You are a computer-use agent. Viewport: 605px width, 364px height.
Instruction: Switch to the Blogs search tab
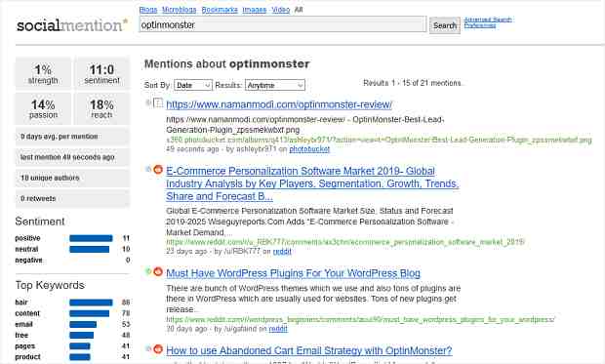pos(148,10)
